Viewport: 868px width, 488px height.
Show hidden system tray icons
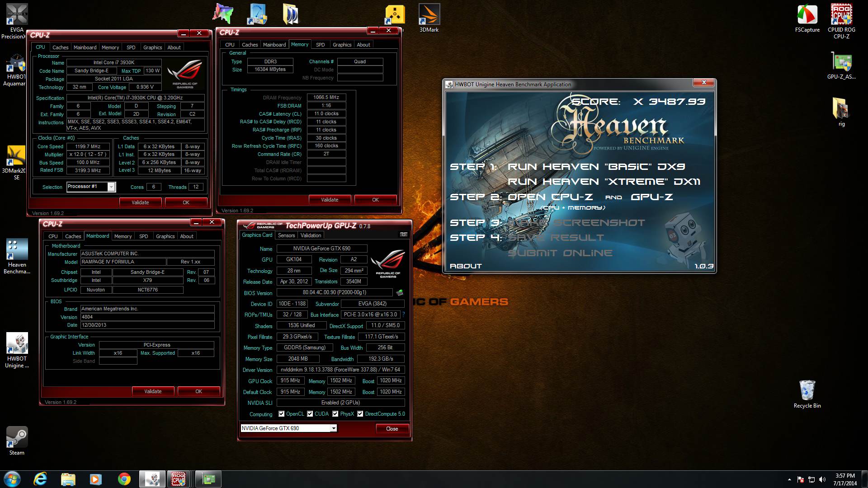click(x=789, y=479)
